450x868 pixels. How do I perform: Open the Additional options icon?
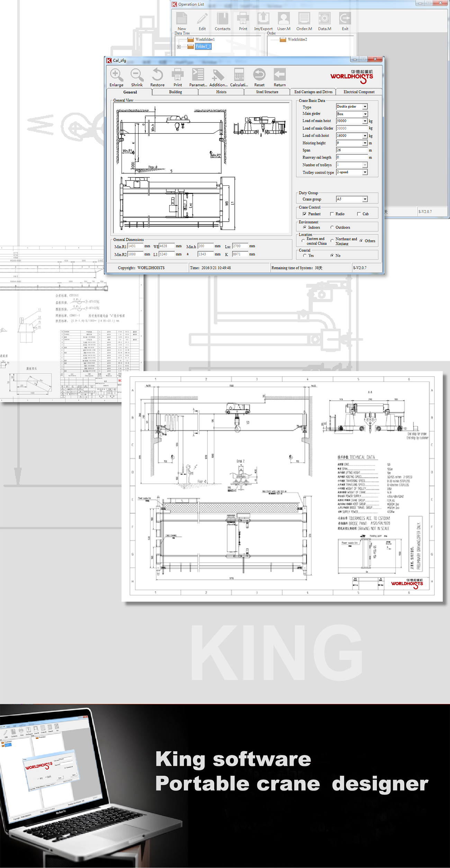(218, 75)
